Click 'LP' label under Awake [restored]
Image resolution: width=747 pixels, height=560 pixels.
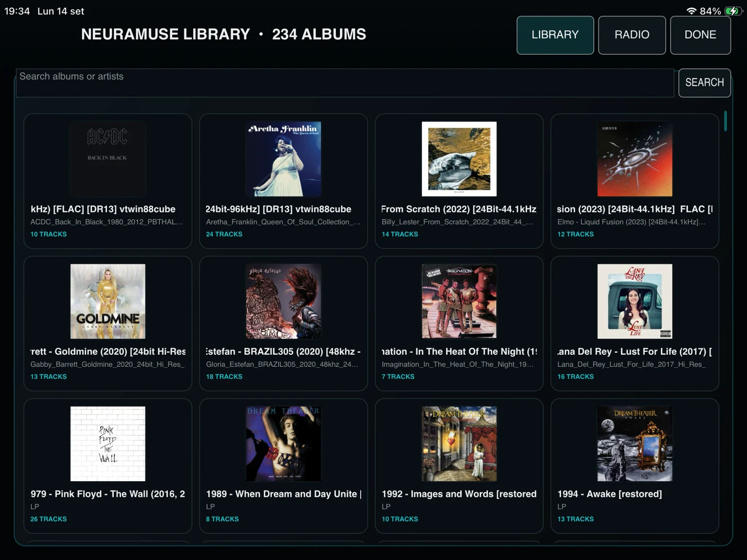(x=562, y=506)
